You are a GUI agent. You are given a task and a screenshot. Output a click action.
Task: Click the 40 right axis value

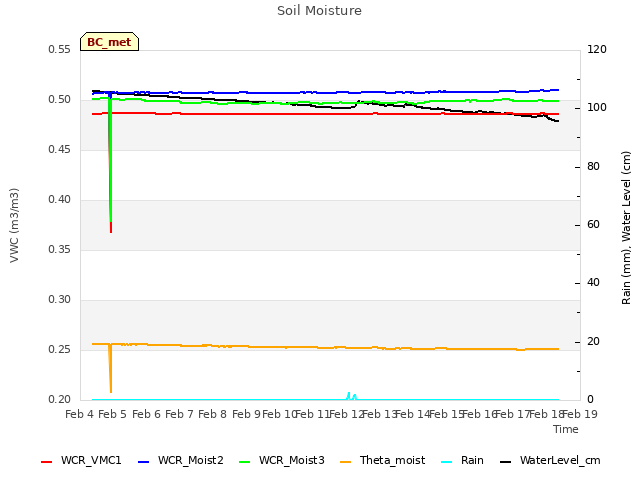[x=593, y=282]
